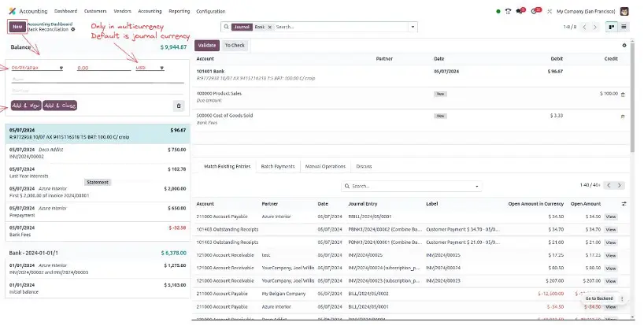Click the amount field showing 0.00

tap(103, 69)
